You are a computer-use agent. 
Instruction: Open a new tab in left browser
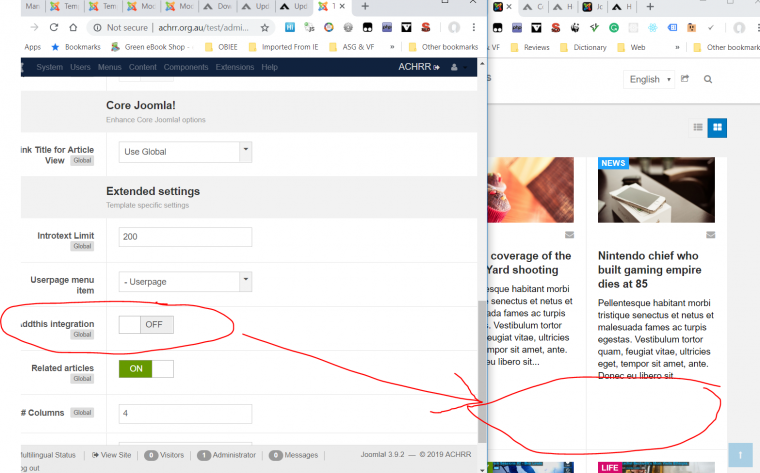pyautogui.click(x=365, y=6)
